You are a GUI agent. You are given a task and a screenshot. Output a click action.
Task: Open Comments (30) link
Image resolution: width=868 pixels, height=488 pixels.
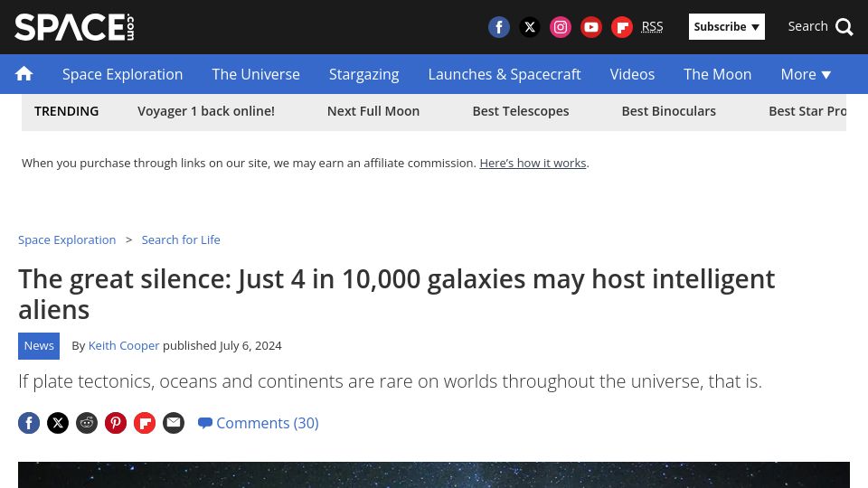(259, 423)
